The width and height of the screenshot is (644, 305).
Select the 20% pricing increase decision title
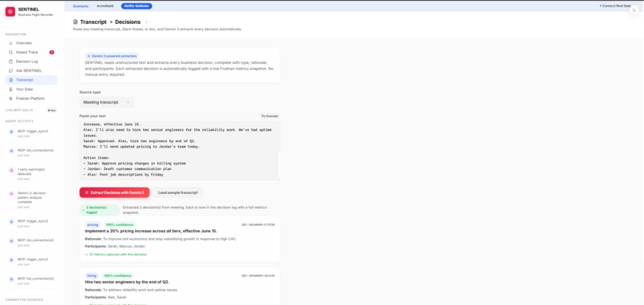(151, 231)
